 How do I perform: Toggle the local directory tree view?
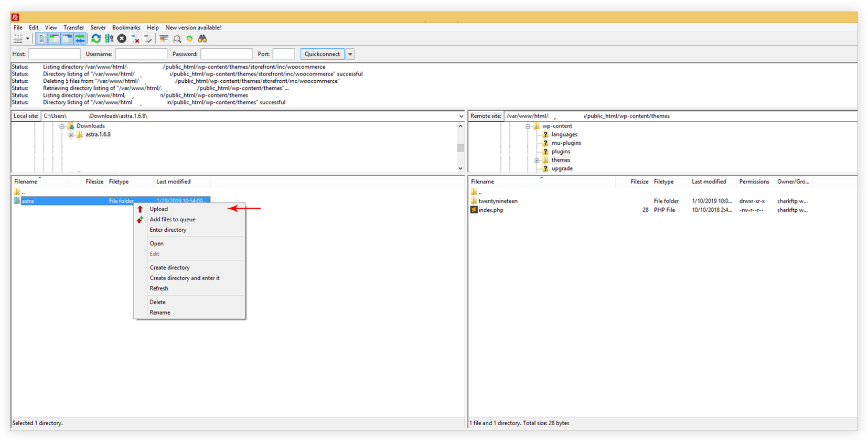[x=54, y=39]
